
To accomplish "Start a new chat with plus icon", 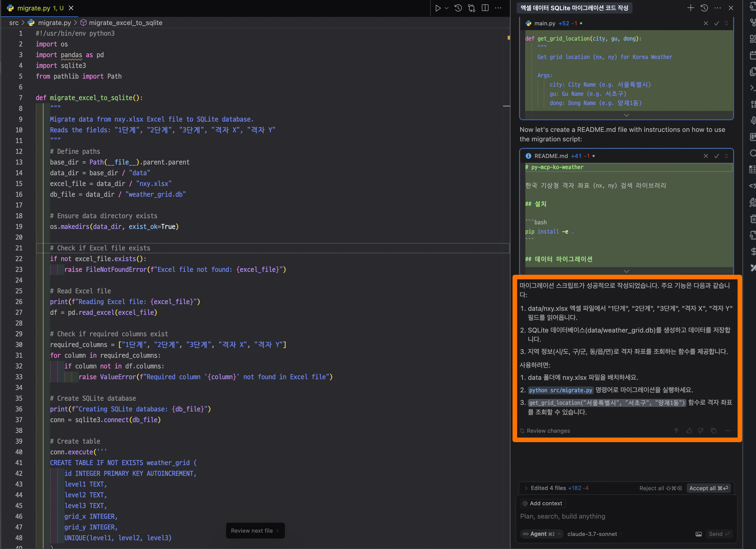I will tap(690, 8).
